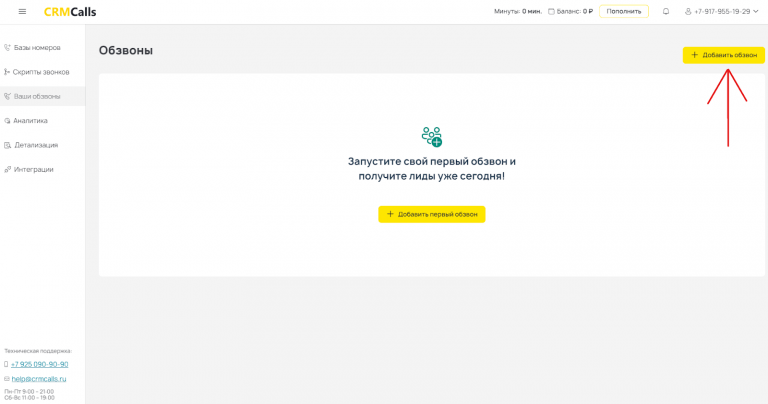This screenshot has height=404, width=768.
Task: Click the envelope icon beside support email
Action: point(7,379)
